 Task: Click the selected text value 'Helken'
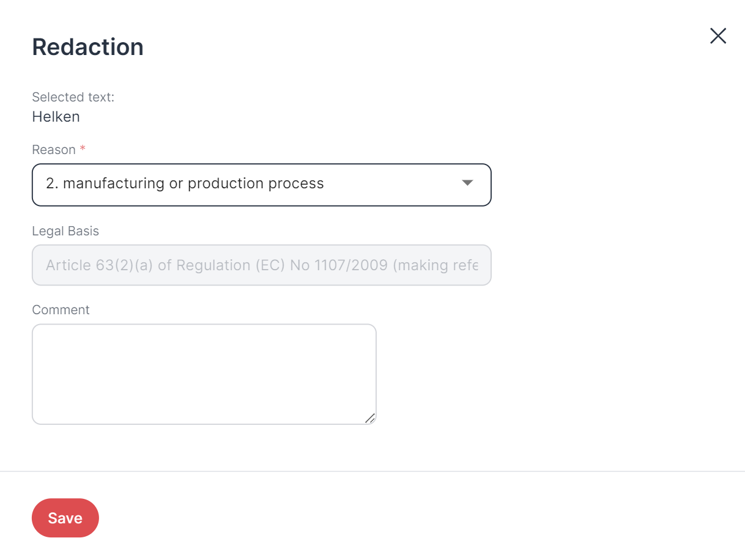(56, 117)
